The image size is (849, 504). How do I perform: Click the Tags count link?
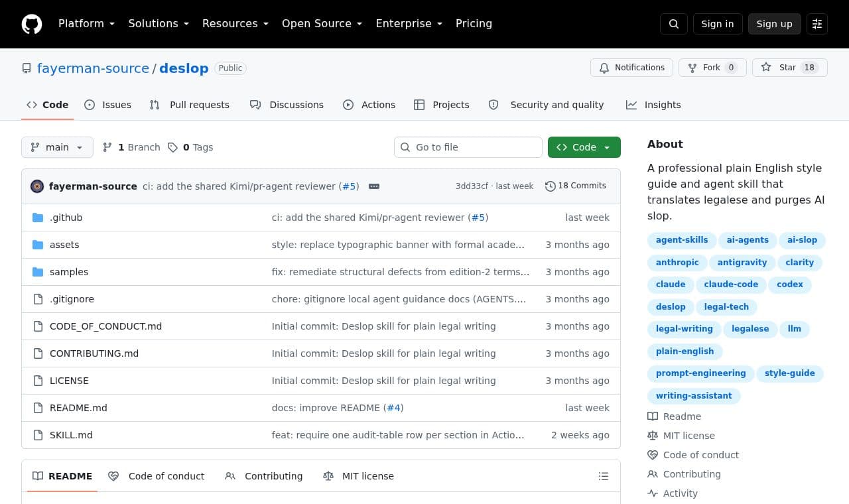190,147
